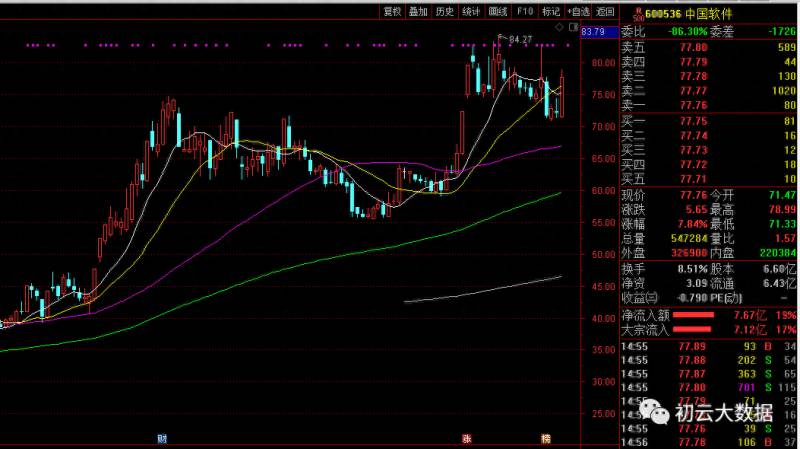Image resolution: width=800 pixels, height=449 pixels.
Task: Click the 现价 current price value
Action: [x=693, y=195]
